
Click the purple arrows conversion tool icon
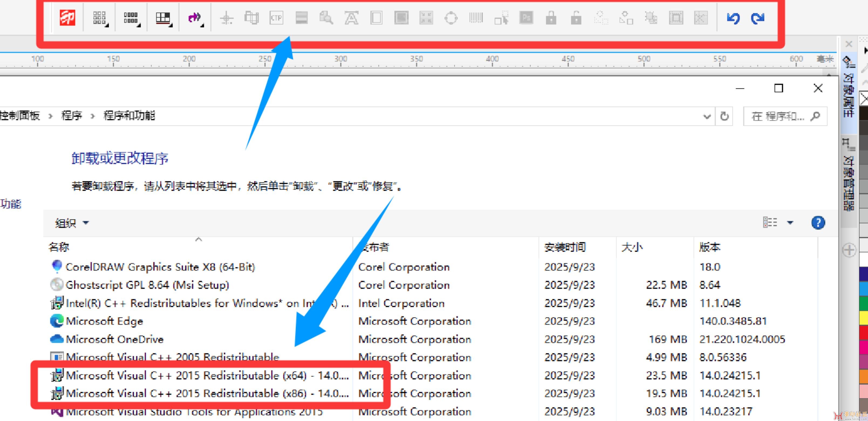(195, 18)
